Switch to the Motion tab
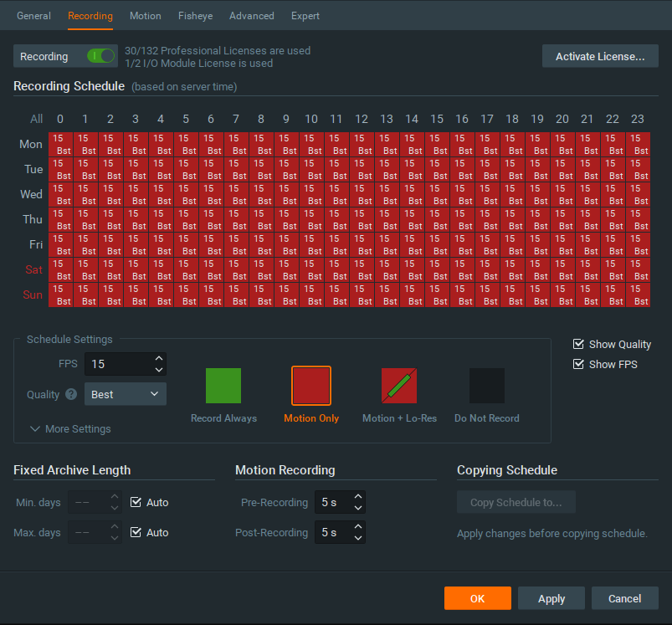Viewport: 672px width, 625px height. click(x=146, y=16)
